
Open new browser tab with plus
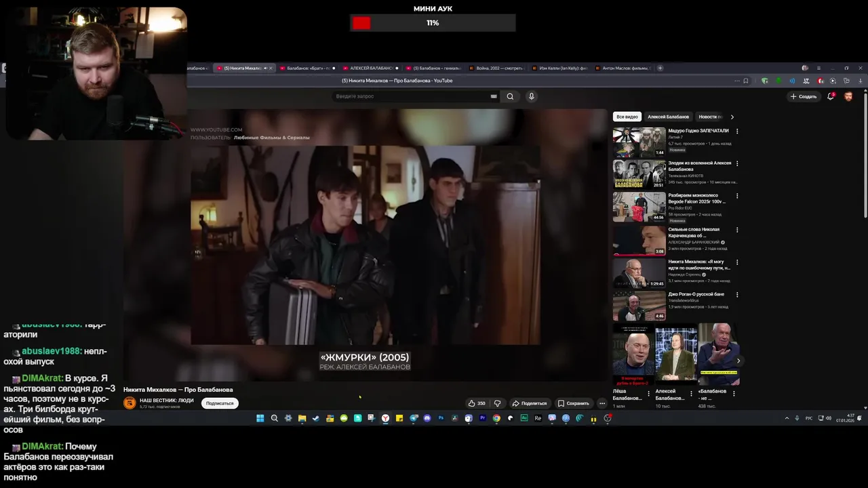(x=660, y=68)
